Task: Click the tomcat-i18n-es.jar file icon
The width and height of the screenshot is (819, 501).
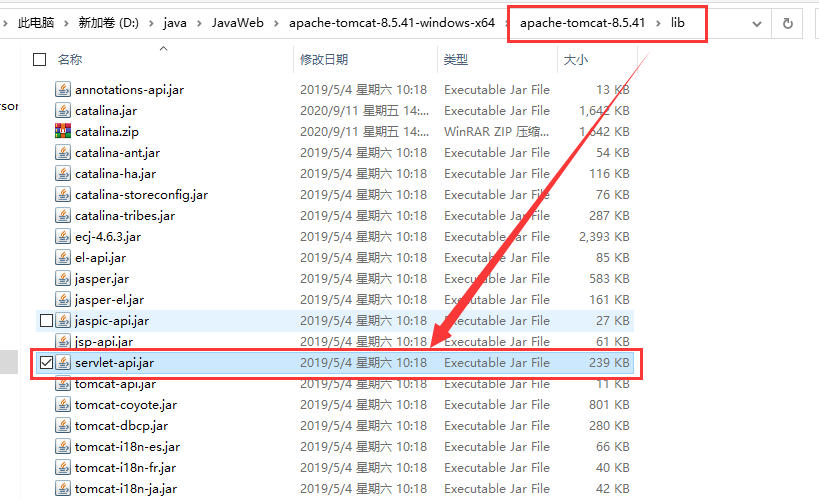Action: [x=63, y=446]
